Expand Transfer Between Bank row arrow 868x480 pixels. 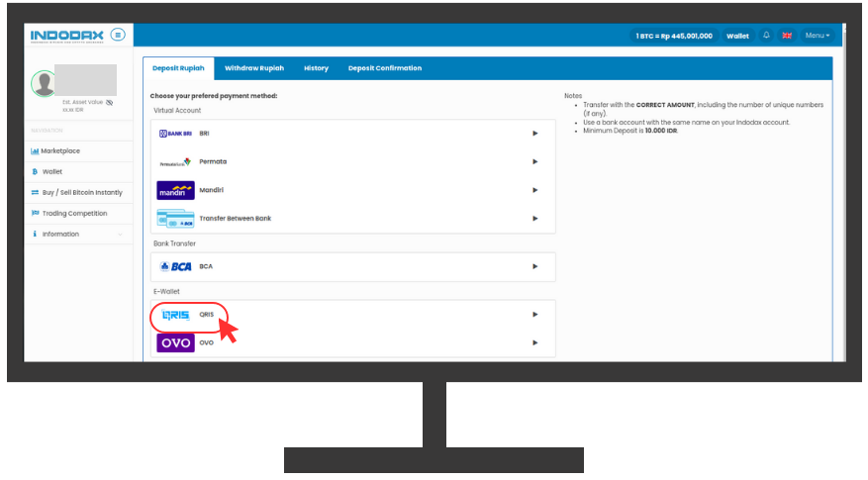tap(534, 218)
